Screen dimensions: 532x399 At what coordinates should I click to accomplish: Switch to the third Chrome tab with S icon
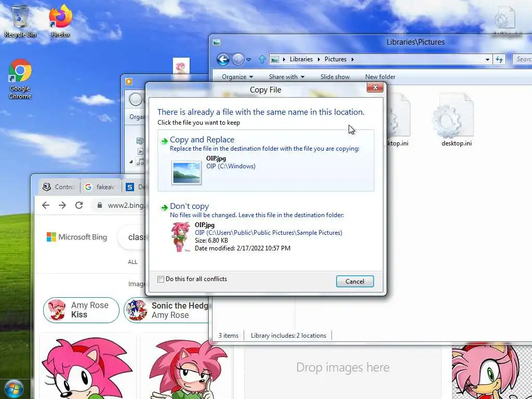pos(134,187)
